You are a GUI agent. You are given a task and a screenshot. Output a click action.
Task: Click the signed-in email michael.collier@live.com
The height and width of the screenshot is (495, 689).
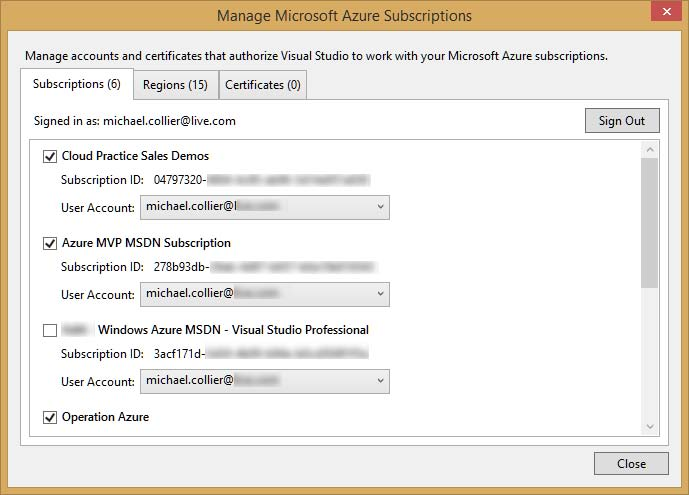(169, 121)
